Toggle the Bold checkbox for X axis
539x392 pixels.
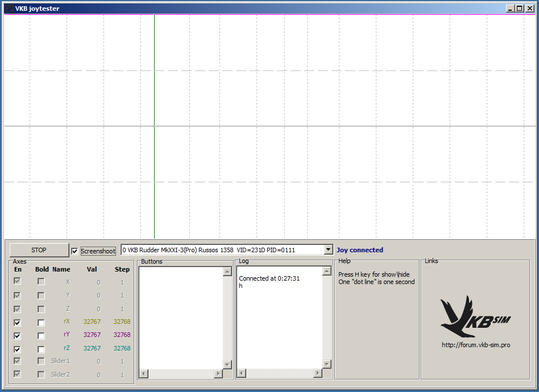41,281
